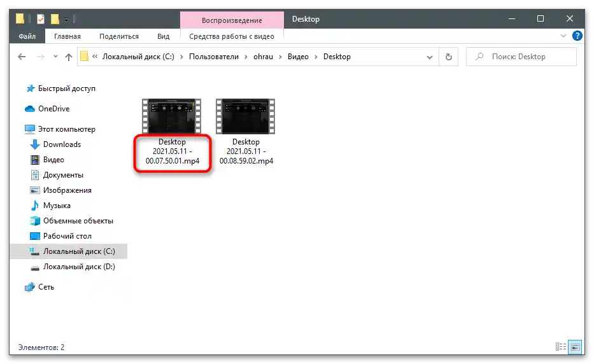Open Объемные объекты in sidebar
The height and width of the screenshot is (364, 594).
click(x=78, y=221)
